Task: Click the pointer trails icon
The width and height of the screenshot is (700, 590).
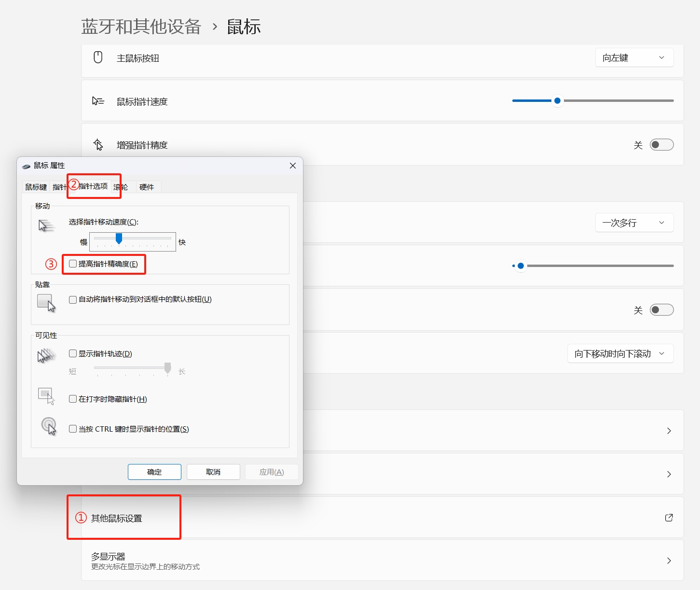Action: tap(46, 356)
